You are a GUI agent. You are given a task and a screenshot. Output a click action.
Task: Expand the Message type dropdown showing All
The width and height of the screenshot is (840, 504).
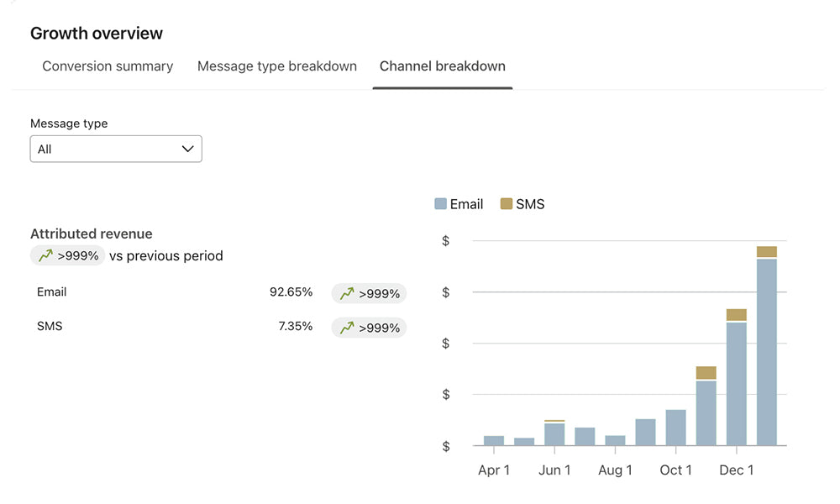pos(116,149)
